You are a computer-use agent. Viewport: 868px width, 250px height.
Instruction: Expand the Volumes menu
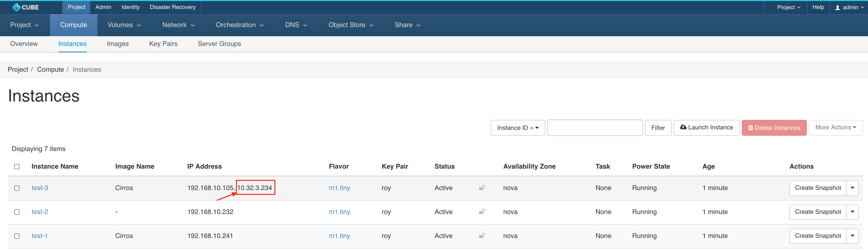(x=124, y=25)
